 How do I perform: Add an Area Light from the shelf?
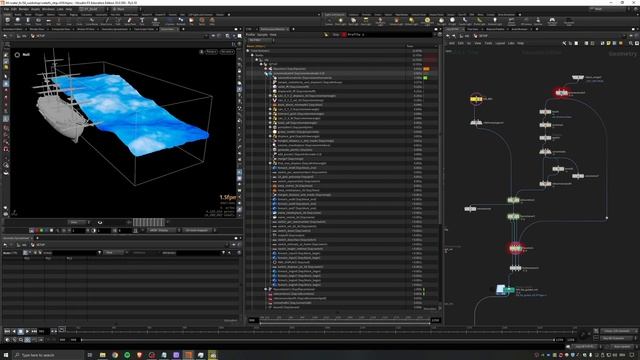tap(366, 20)
